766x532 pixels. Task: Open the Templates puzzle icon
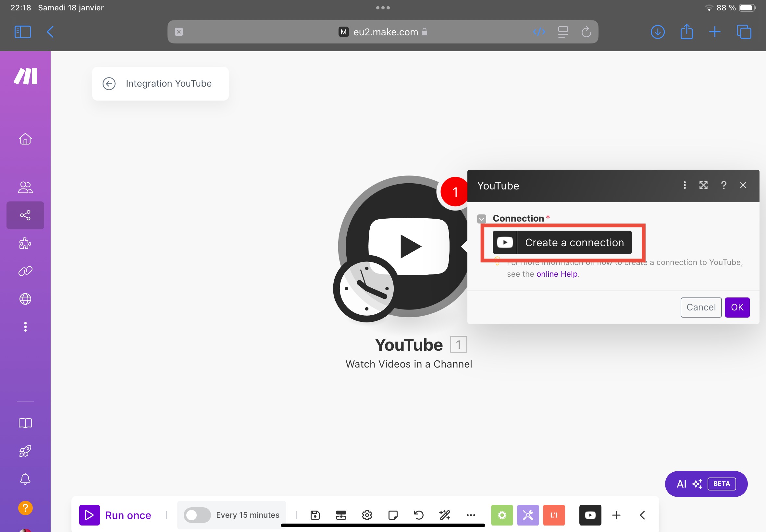coord(25,243)
